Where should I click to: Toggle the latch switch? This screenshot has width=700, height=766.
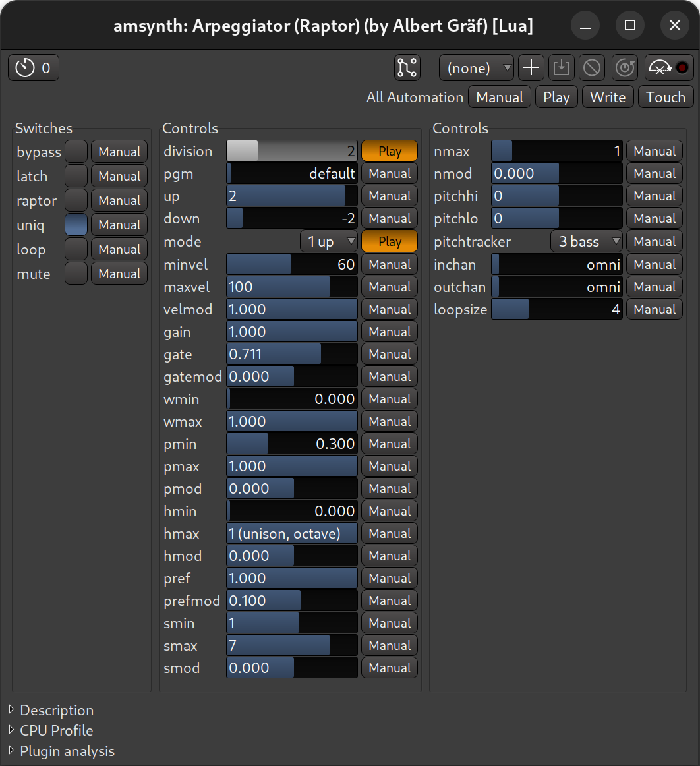[76, 176]
